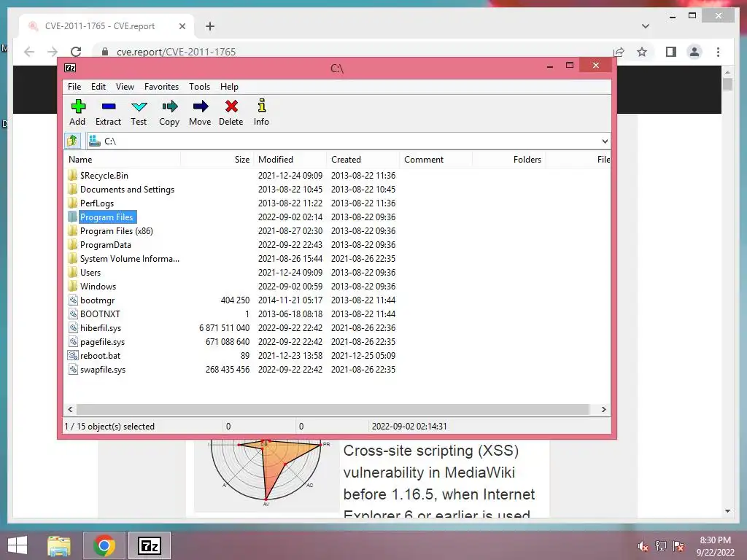Click the right scroll arrow in file list
This screenshot has width=747, height=560.
pos(603,410)
